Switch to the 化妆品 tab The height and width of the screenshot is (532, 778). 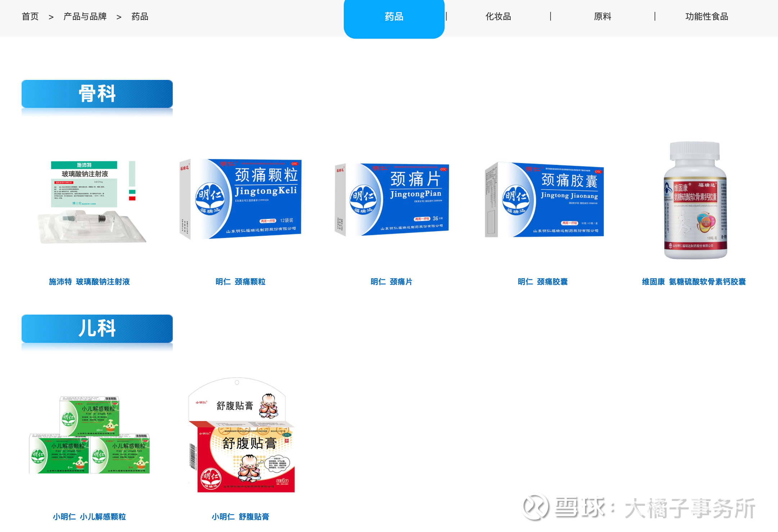[x=498, y=17]
